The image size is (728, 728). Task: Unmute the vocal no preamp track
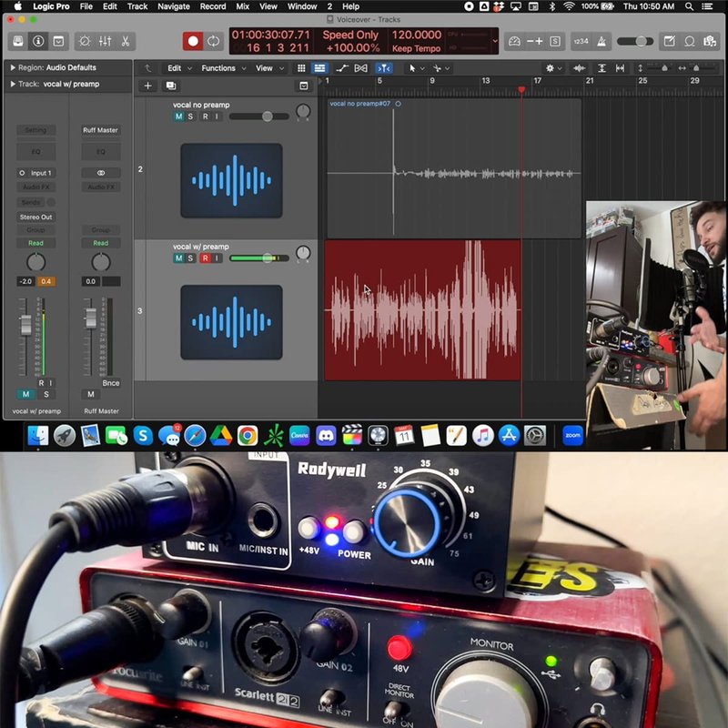pos(178,116)
